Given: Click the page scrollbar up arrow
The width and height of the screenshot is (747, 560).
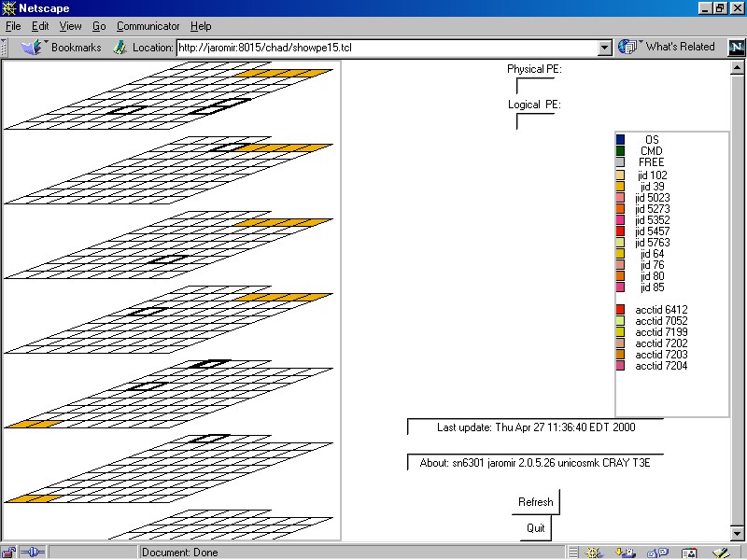Looking at the screenshot, I should [737, 67].
